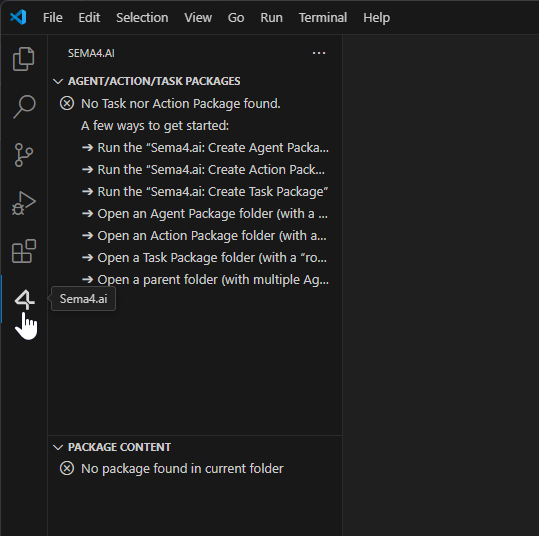Click Run the Create Task Package entry
This screenshot has height=536, width=539.
point(195,192)
